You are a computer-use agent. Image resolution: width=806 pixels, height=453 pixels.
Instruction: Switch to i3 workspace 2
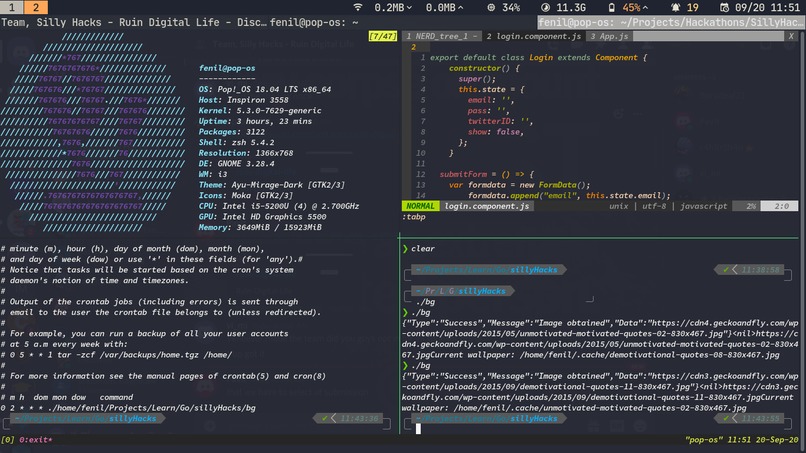click(x=36, y=7)
